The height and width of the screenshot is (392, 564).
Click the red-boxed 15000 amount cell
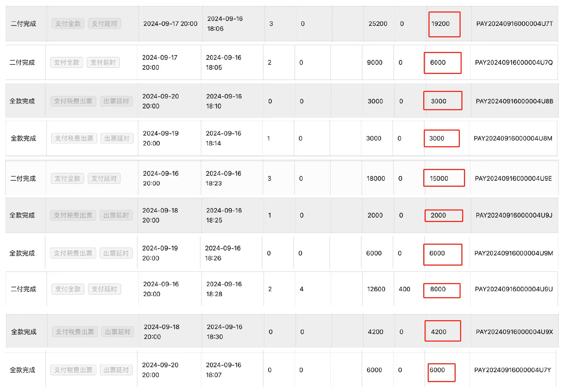pos(444,178)
